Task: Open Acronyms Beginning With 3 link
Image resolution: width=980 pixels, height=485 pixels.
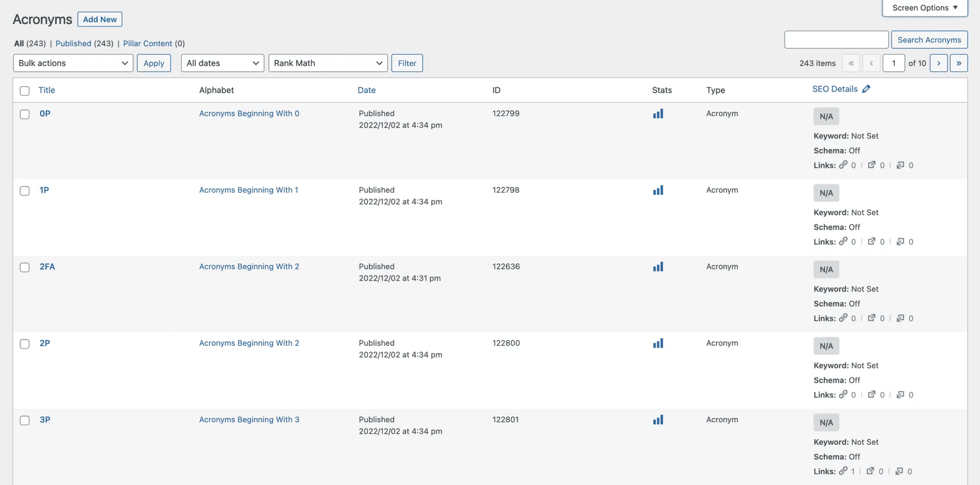Action: 249,419
